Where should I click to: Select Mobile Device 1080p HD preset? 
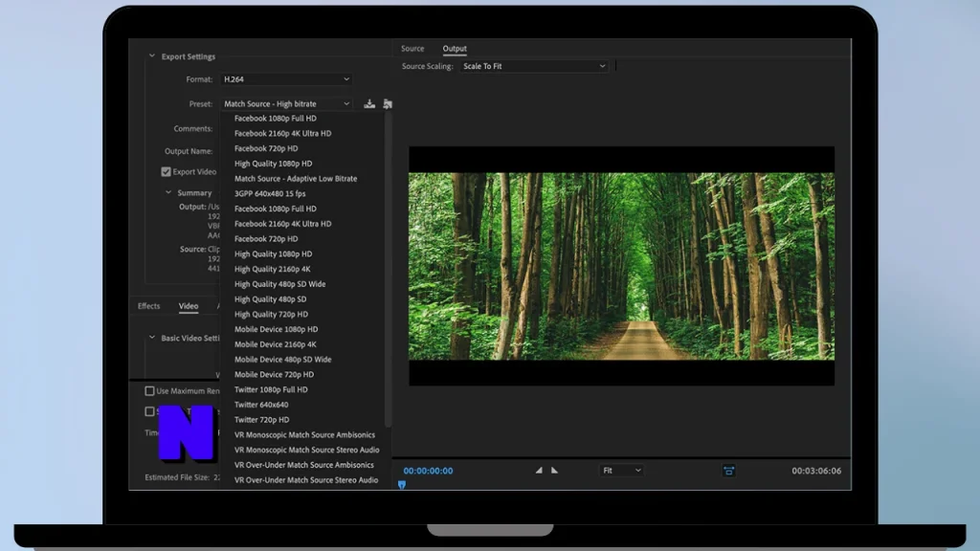(x=276, y=329)
